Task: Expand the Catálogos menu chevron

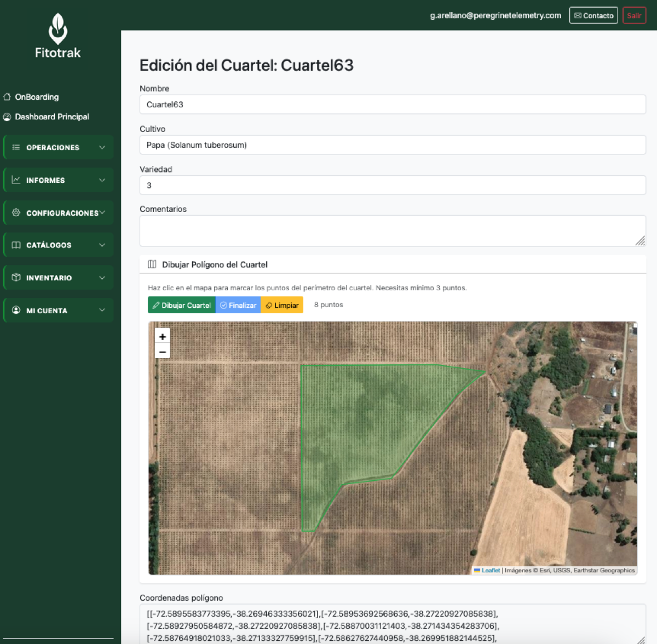Action: click(x=102, y=245)
